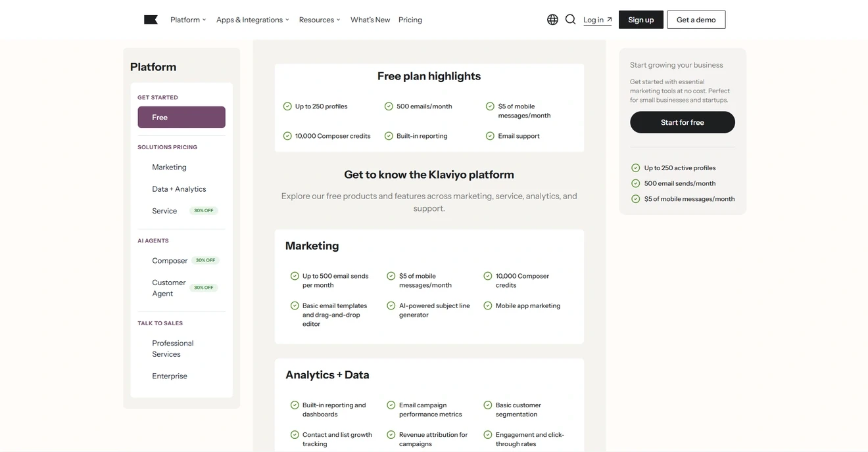Click checkmark beside Up to 250 active profiles
Screen dimensions: 868x452
pyautogui.click(x=635, y=168)
